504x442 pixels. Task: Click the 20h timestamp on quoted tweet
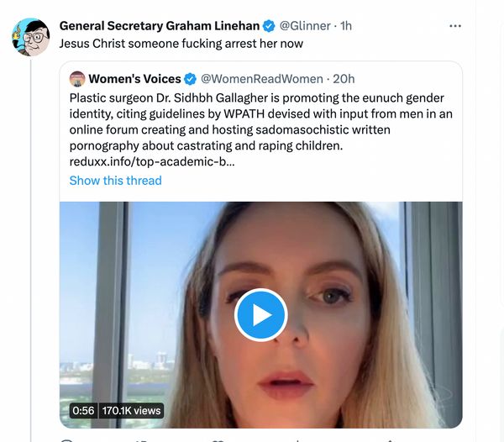344,79
